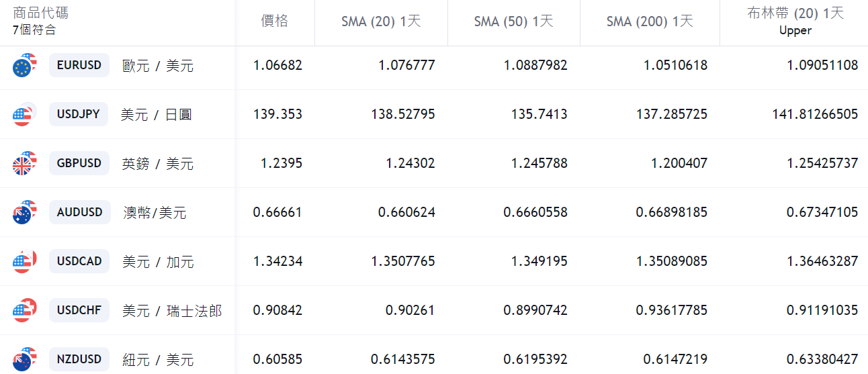Sort by SMA (50) 1天 column

(x=513, y=21)
